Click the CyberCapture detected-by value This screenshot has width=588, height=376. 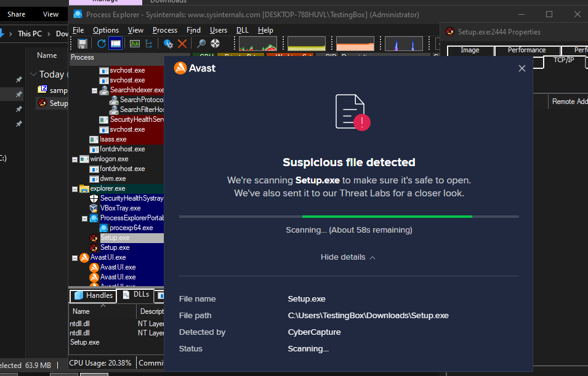(314, 332)
